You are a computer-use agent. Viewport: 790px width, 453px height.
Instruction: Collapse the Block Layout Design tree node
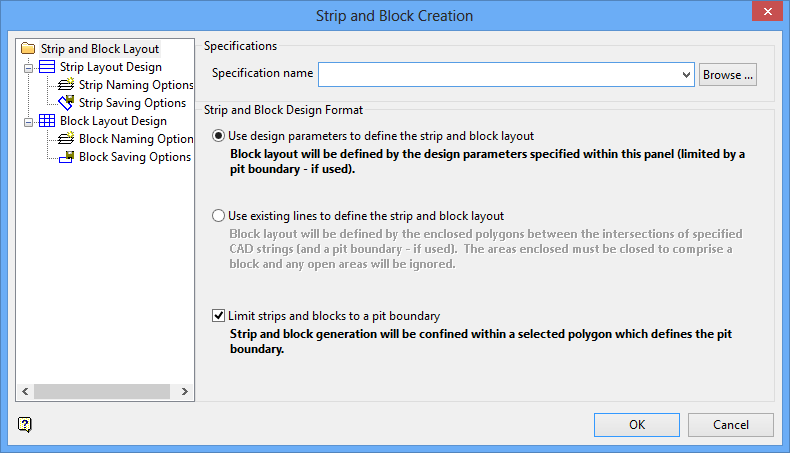29,121
